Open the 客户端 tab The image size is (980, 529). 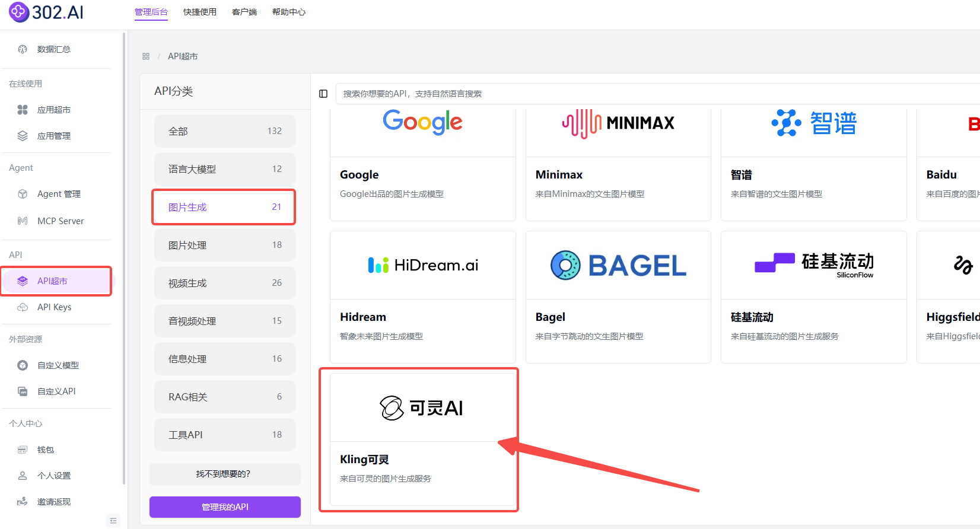coord(244,12)
